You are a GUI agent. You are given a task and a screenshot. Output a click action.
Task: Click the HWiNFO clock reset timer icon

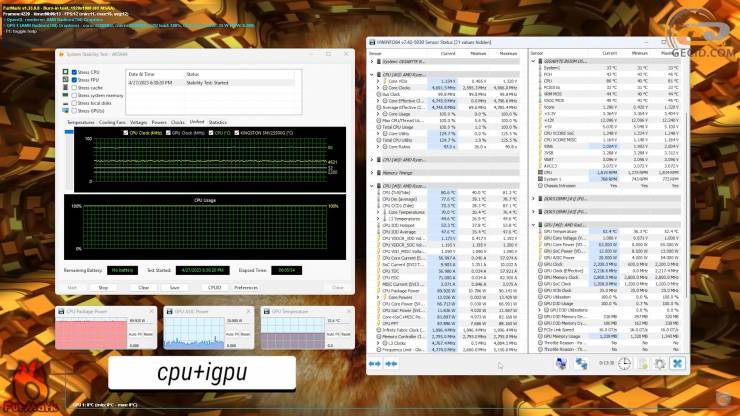(624, 364)
